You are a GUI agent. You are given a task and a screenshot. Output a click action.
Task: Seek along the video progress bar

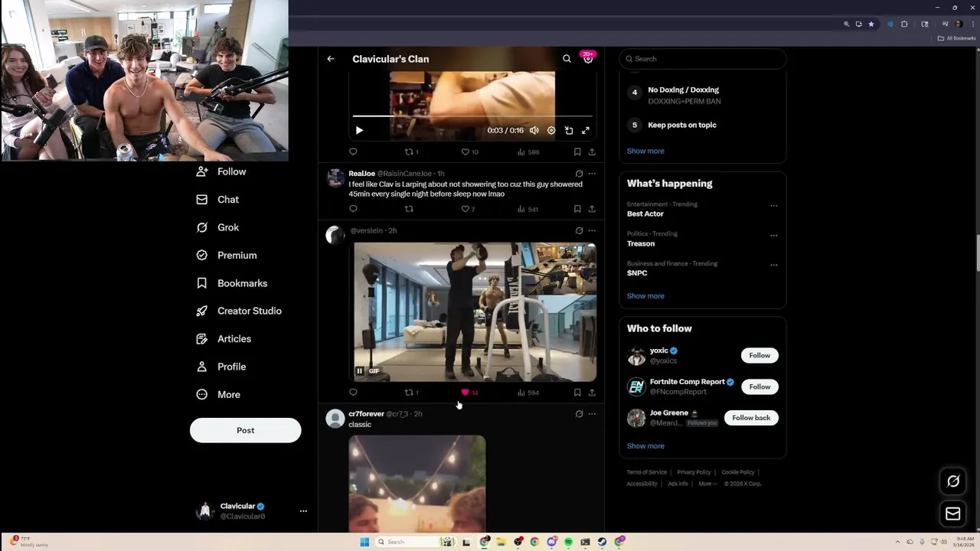(x=472, y=116)
